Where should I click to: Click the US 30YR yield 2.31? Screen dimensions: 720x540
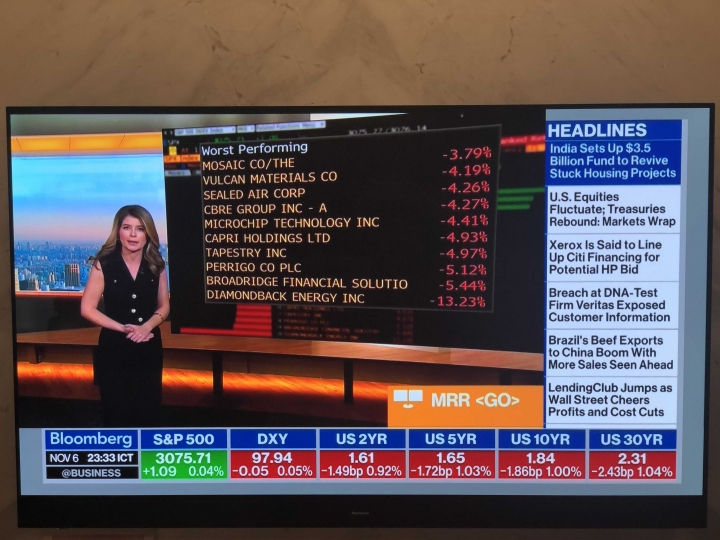(x=632, y=458)
